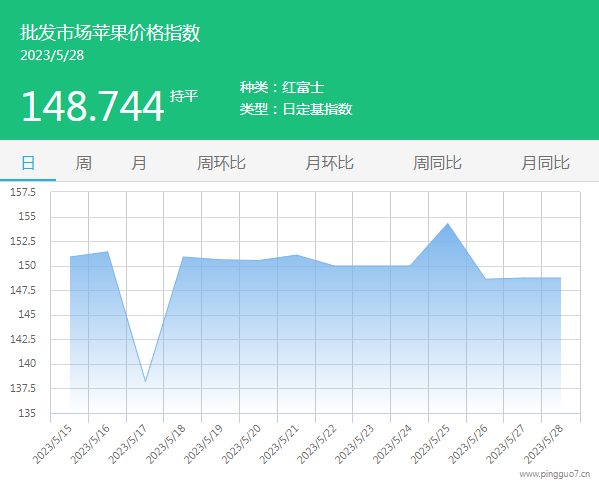Click the 批发市场苹果价格指数 title
The image size is (599, 484).
tap(110, 32)
